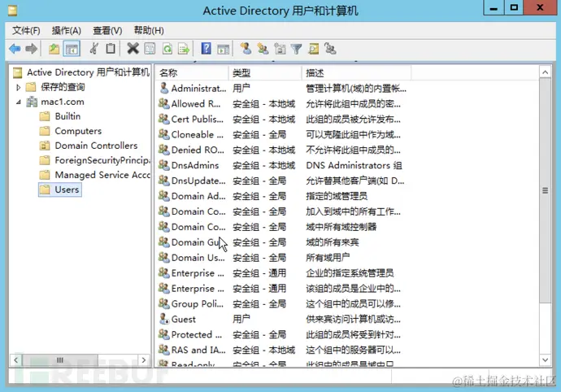Click the list scrollbar down arrow
The image size is (561, 392).
[x=545, y=359]
